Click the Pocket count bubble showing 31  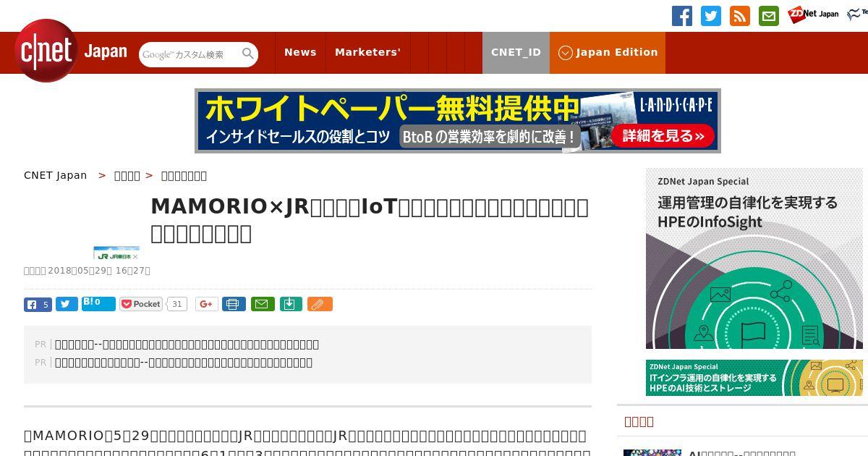tap(176, 304)
